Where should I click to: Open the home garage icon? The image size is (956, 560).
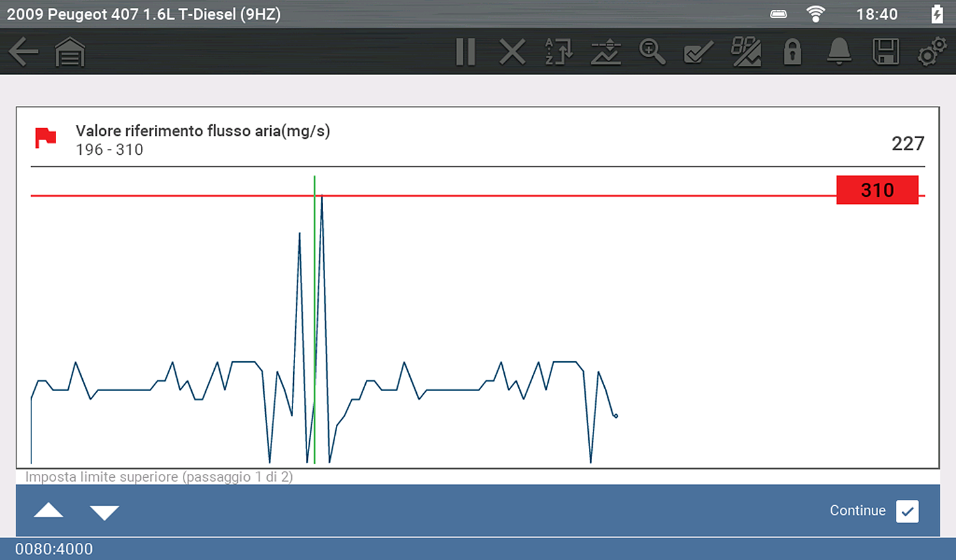(x=69, y=52)
